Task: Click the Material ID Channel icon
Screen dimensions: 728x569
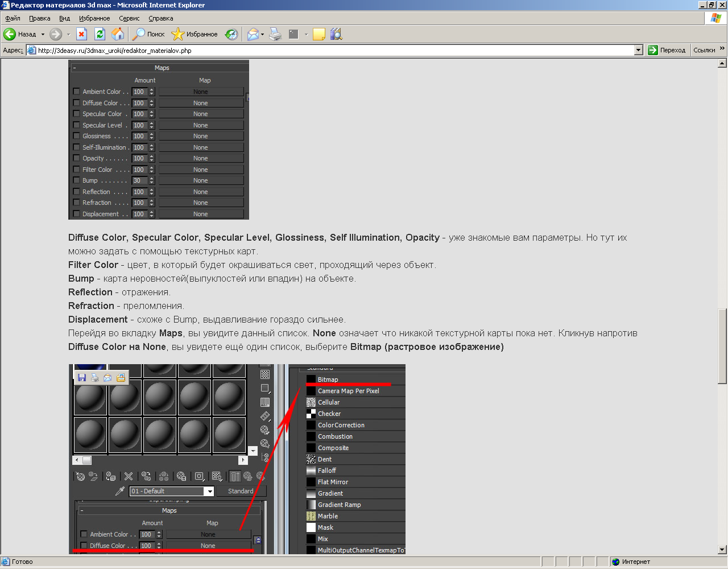Action: tap(199, 476)
